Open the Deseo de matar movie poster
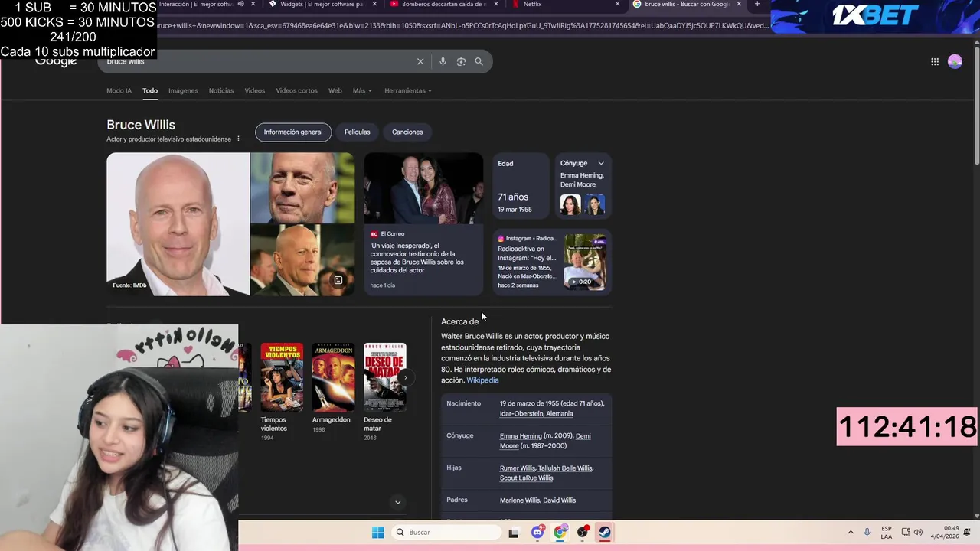This screenshot has width=980, height=551. click(384, 377)
